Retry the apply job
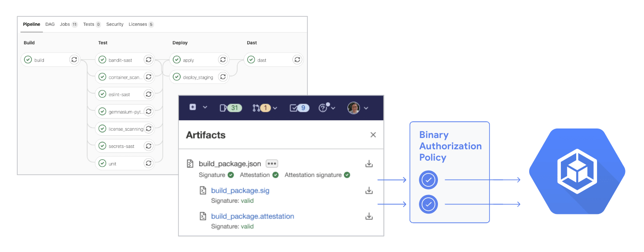Viewport: 644px width, 252px height. point(223,59)
